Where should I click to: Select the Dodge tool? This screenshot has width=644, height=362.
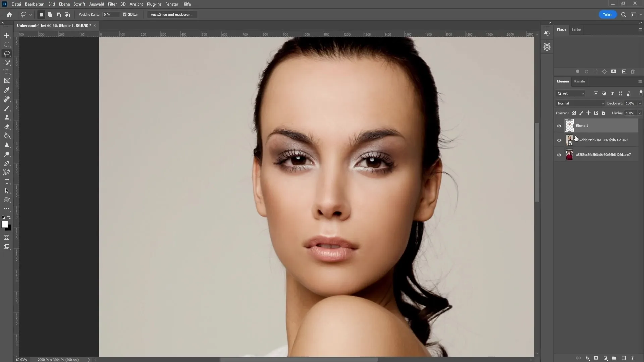tap(7, 154)
